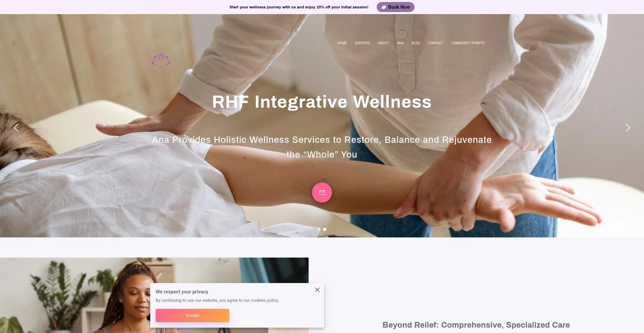Select the first carousel slide dot

[x=319, y=229]
